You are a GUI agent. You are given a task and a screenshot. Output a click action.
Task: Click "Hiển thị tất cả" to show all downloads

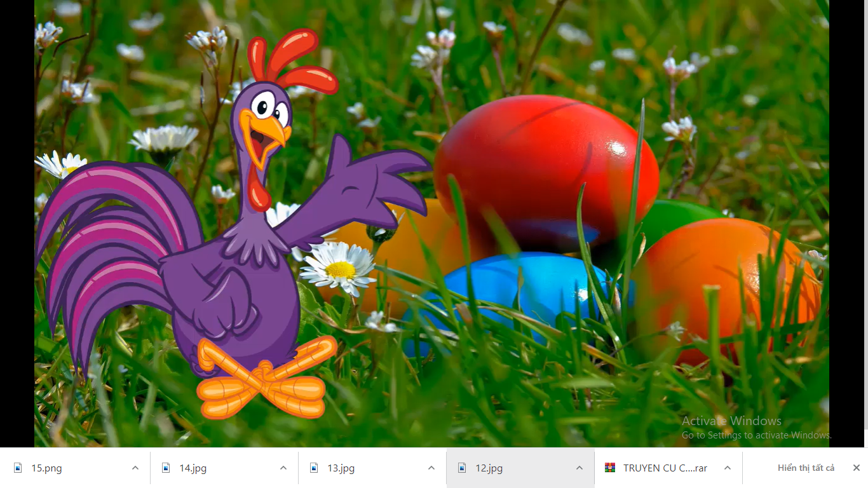click(x=806, y=468)
